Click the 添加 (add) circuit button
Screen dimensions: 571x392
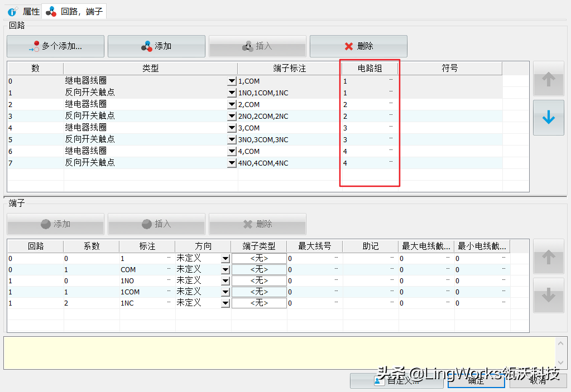pos(156,46)
